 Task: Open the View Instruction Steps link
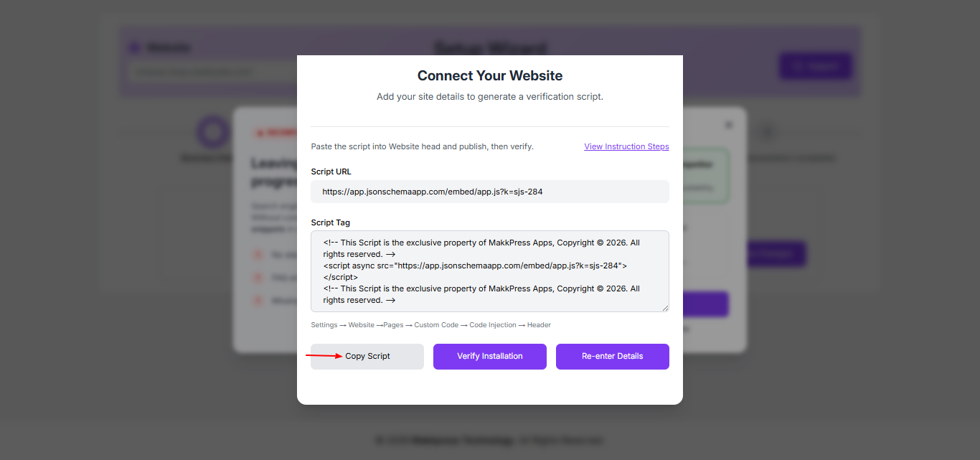click(626, 146)
